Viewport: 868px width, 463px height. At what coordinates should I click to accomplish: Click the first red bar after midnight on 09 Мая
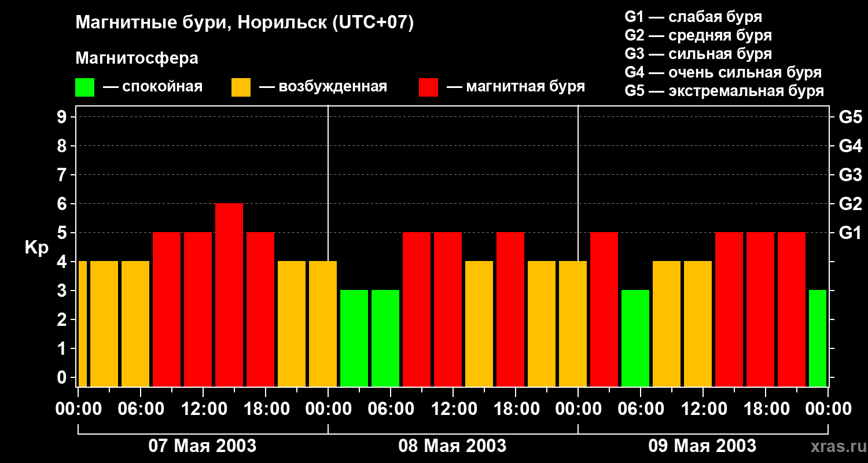604,310
